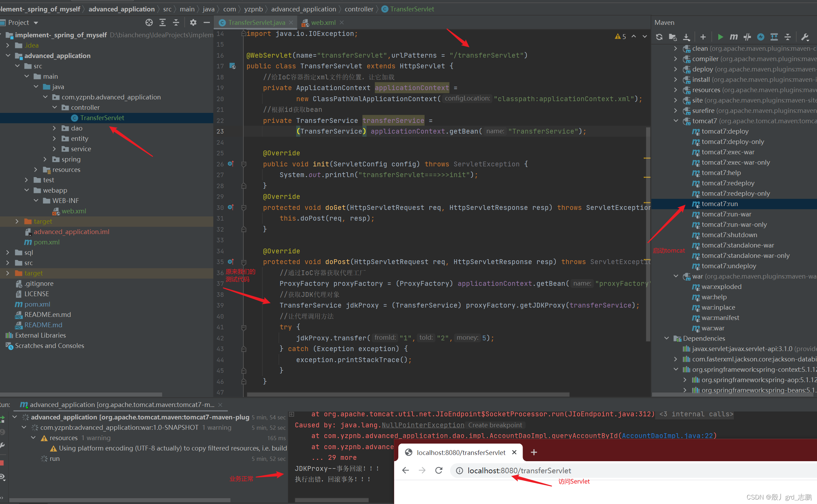The width and height of the screenshot is (817, 504).
Task: Reload the browser page
Action: (439, 471)
